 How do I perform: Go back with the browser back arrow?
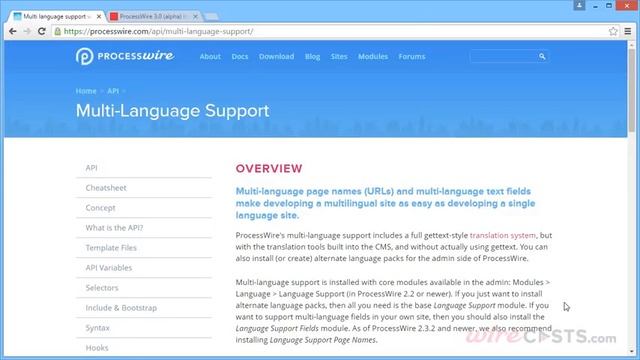[13, 31]
